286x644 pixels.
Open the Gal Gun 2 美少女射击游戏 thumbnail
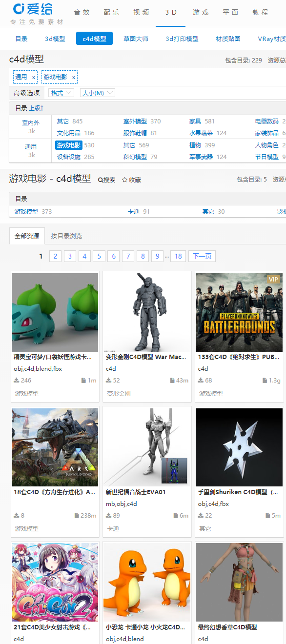click(55, 582)
